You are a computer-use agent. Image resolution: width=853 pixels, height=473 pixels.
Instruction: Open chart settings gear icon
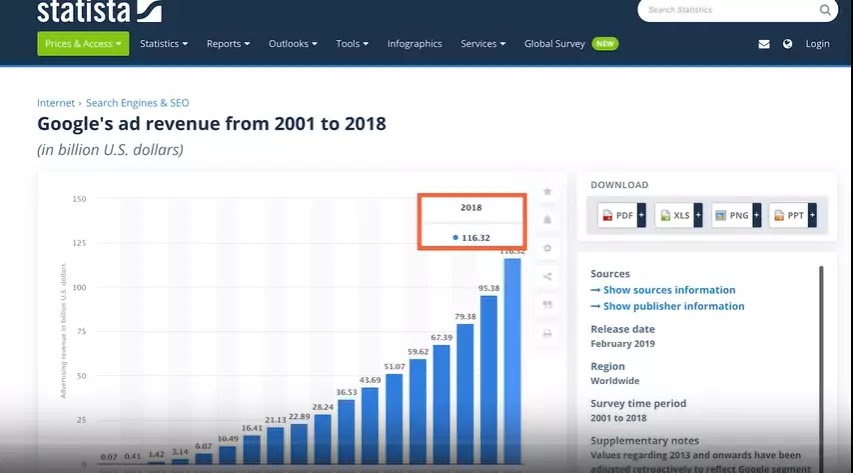(547, 248)
